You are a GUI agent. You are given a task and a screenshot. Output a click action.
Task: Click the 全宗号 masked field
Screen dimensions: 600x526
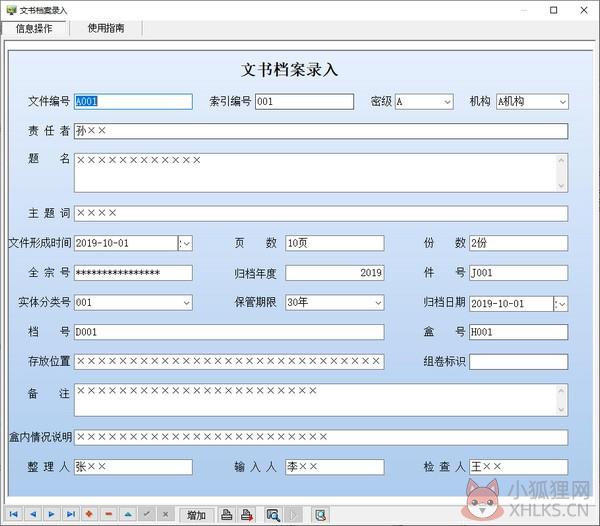tap(133, 273)
